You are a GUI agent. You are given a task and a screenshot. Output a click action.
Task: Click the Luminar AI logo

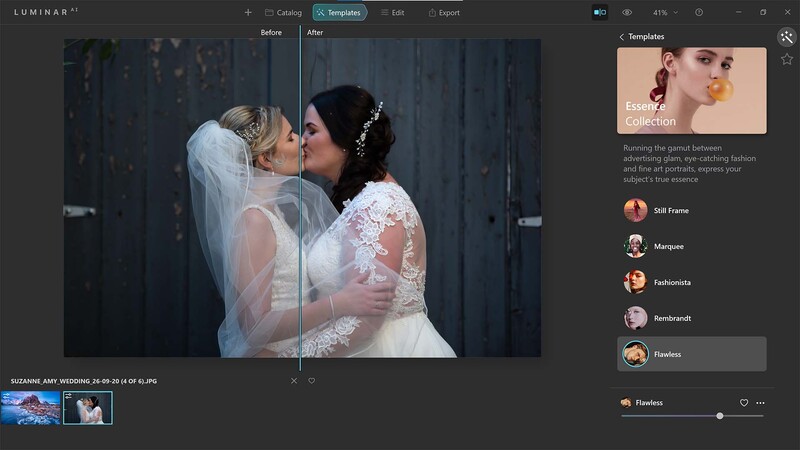click(x=46, y=12)
